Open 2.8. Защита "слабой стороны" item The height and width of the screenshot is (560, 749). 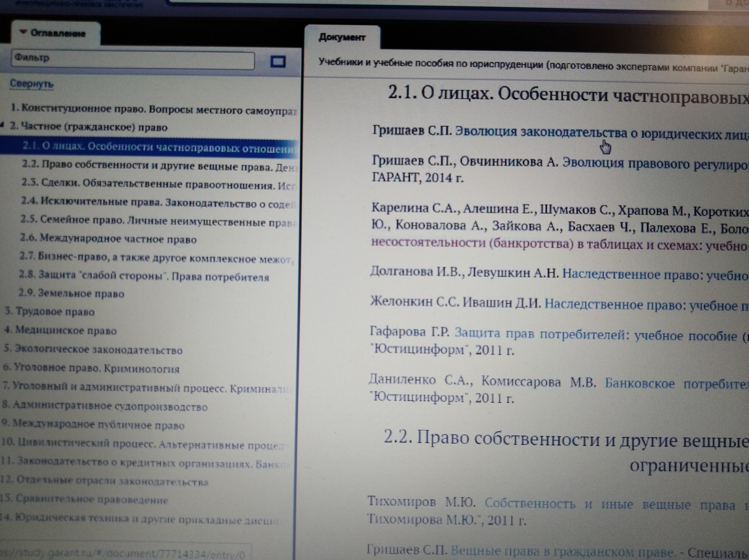144,276
